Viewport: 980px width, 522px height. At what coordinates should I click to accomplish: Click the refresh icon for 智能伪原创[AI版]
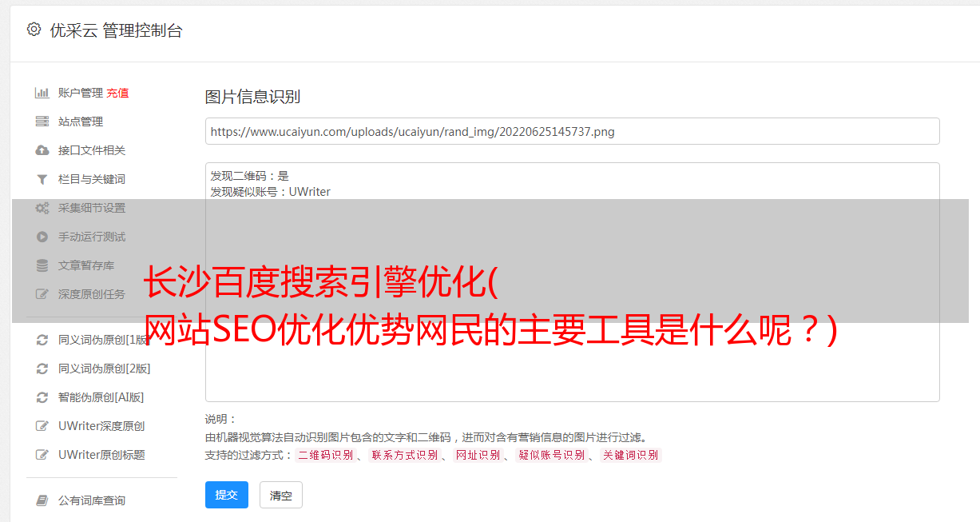click(x=42, y=397)
